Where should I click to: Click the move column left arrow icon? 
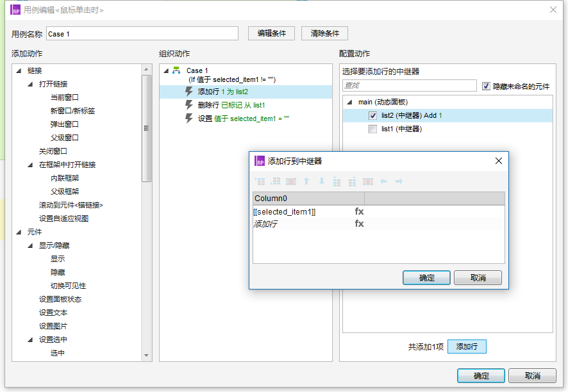383,183
